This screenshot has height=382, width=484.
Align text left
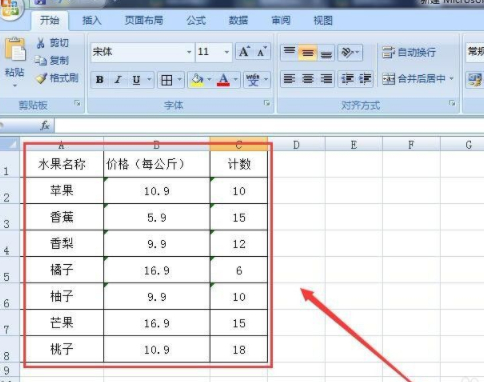[x=289, y=79]
